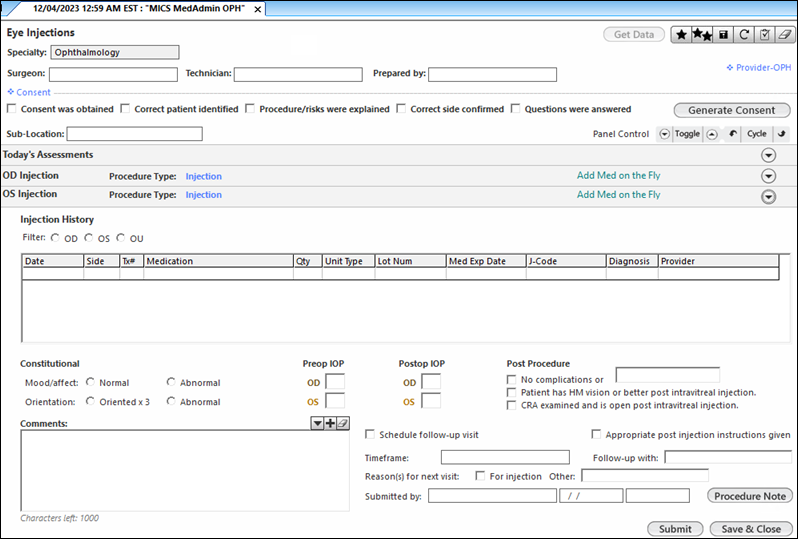Screen dimensions: 798x539
Task: Open the Comments dropdown arrow
Action: [317, 423]
